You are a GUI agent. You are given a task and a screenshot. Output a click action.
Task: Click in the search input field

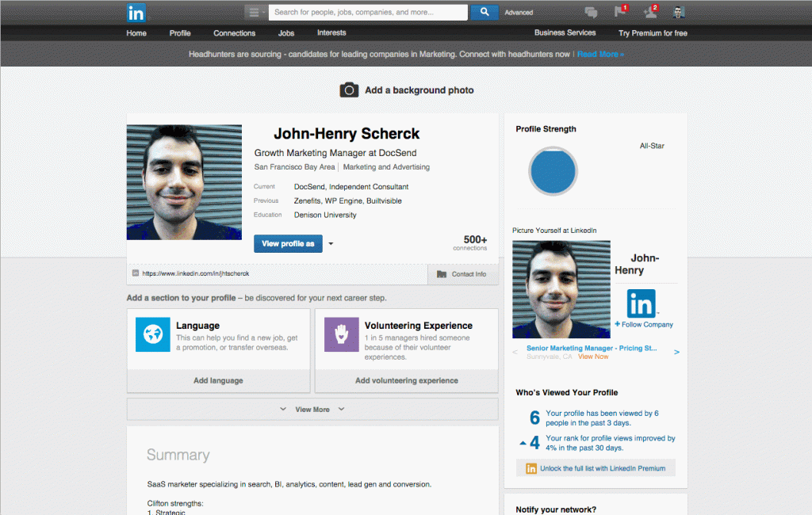pos(368,13)
